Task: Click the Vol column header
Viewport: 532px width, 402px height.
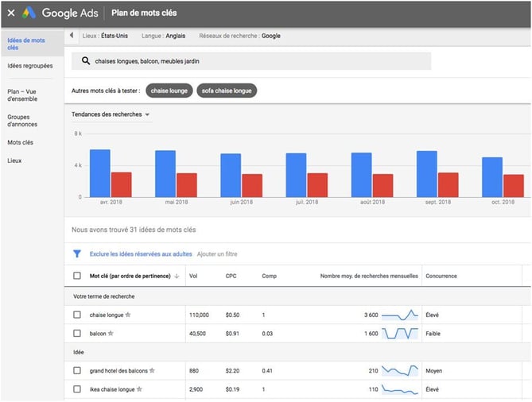Action: 193,276
